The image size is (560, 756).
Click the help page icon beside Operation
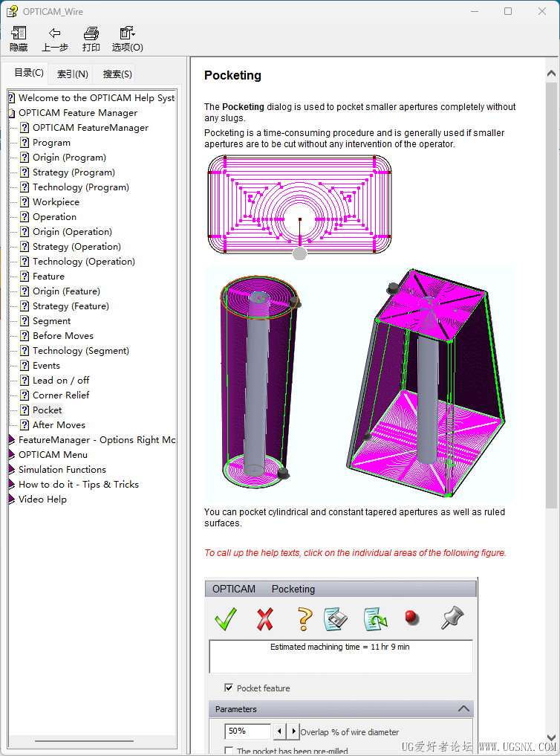tap(25, 216)
